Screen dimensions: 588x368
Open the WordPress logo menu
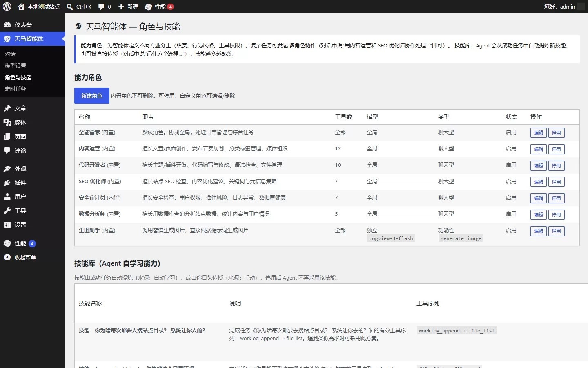click(7, 7)
